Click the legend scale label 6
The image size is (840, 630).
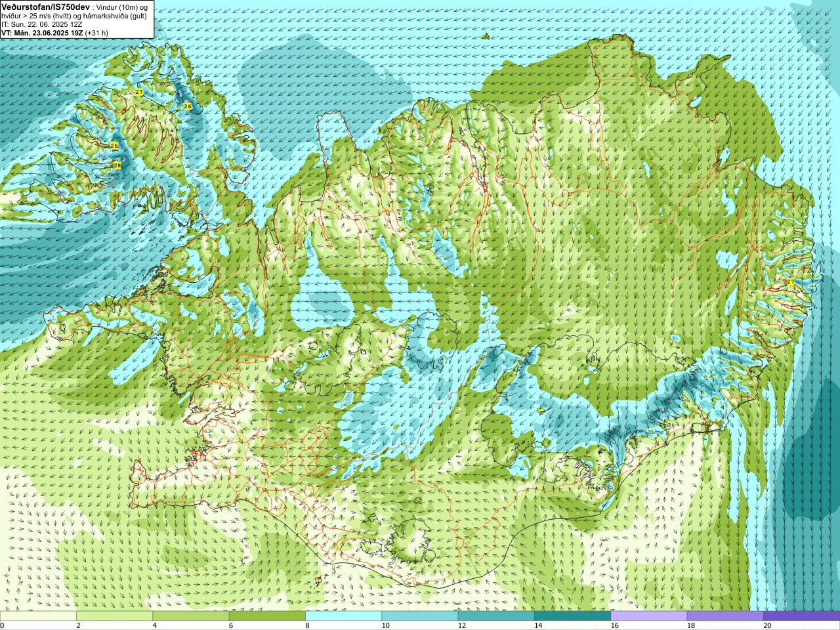point(231,625)
